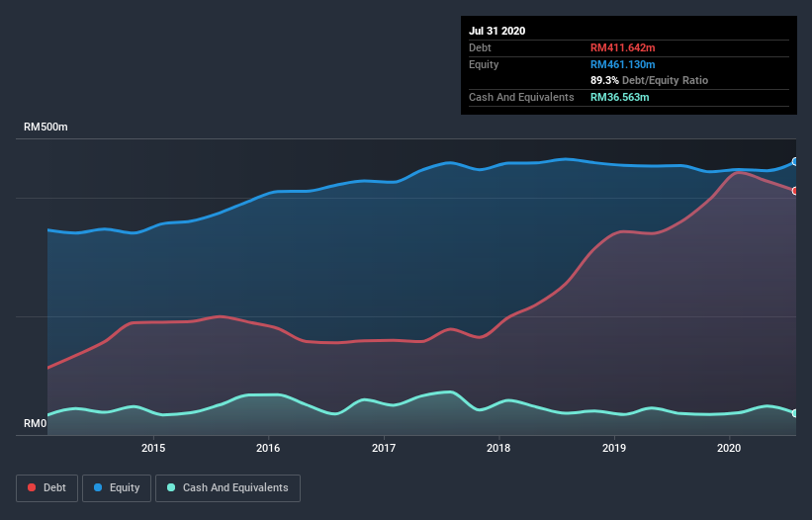The height and width of the screenshot is (520, 812).
Task: Click the RM36.563m cash value
Action: pyautogui.click(x=620, y=97)
